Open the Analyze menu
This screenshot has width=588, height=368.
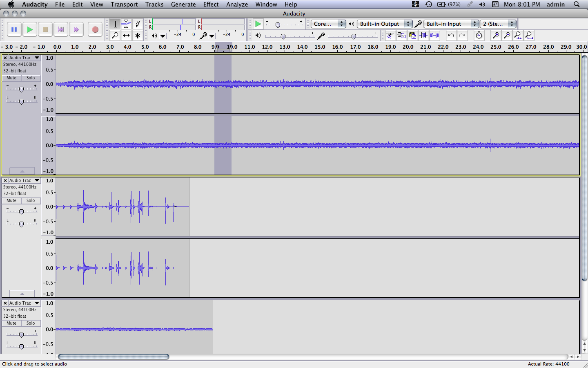(x=237, y=4)
